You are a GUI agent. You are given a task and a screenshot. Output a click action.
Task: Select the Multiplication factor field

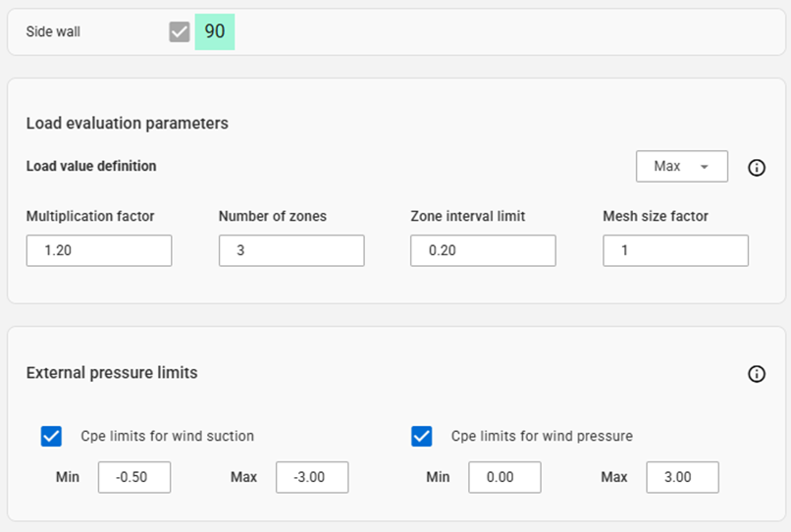99,250
